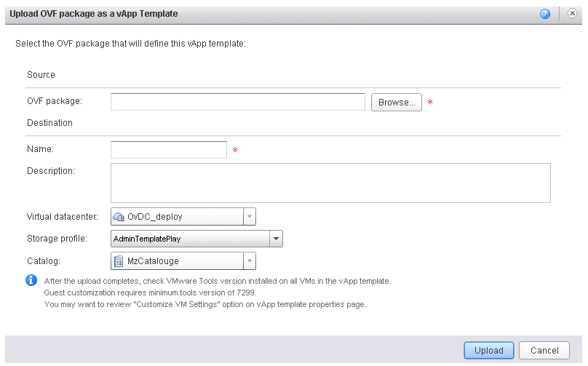Screen dimensions: 588x366
Task: Focus the Name text field
Action: coord(169,150)
